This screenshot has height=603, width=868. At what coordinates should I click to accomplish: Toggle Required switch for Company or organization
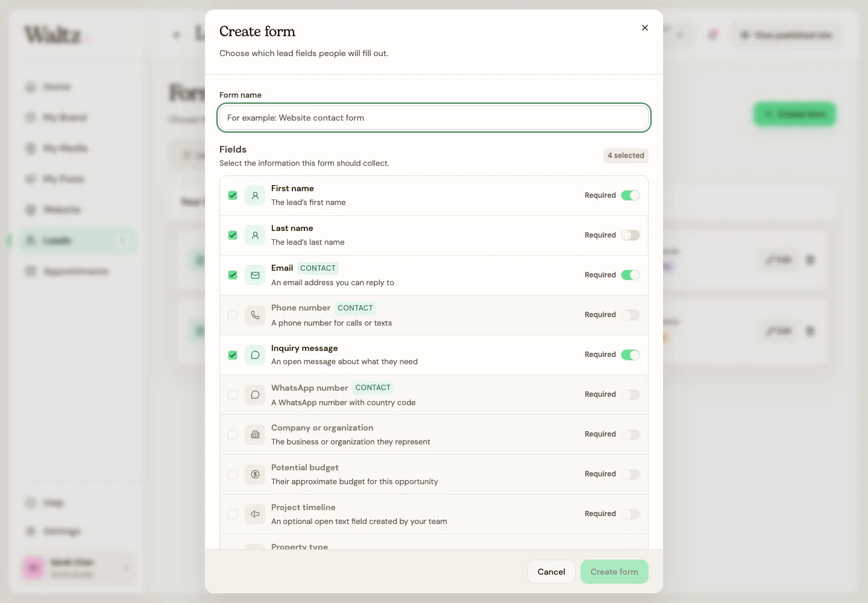(x=631, y=434)
